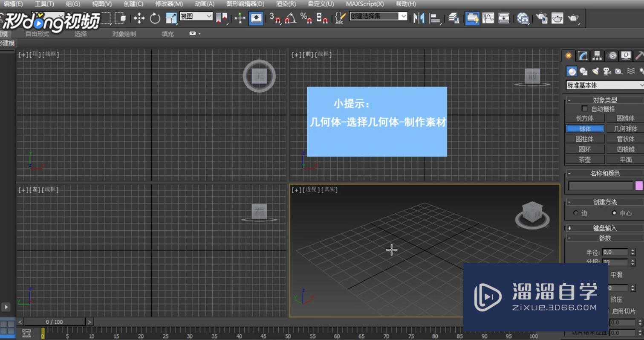Toggle Angle Snap
644x340 pixels.
(291, 18)
